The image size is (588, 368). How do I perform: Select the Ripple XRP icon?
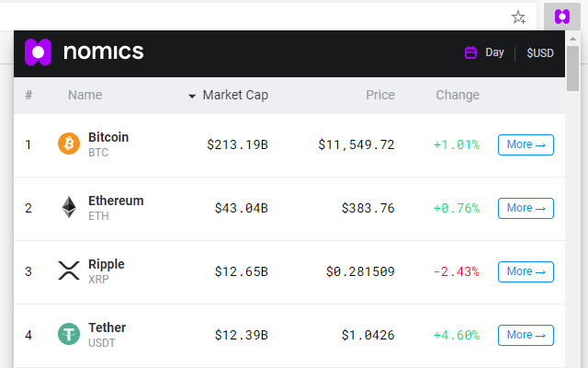point(69,270)
